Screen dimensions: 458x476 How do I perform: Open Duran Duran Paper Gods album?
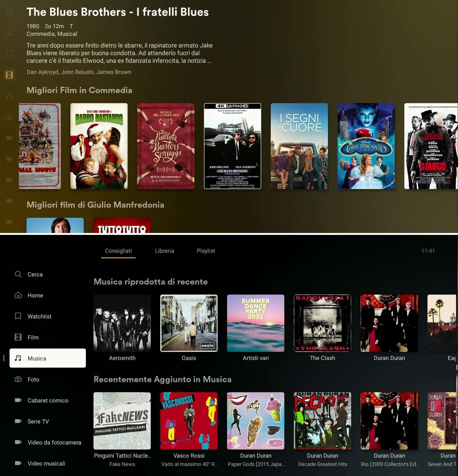coord(256,421)
